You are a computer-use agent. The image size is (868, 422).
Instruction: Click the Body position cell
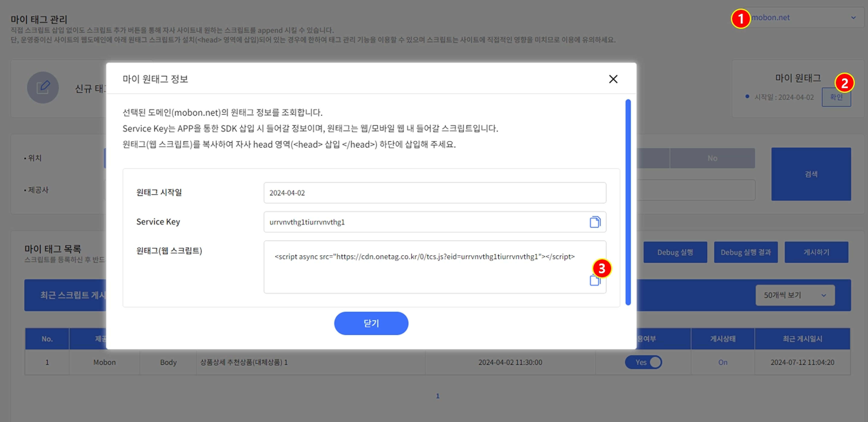click(168, 362)
